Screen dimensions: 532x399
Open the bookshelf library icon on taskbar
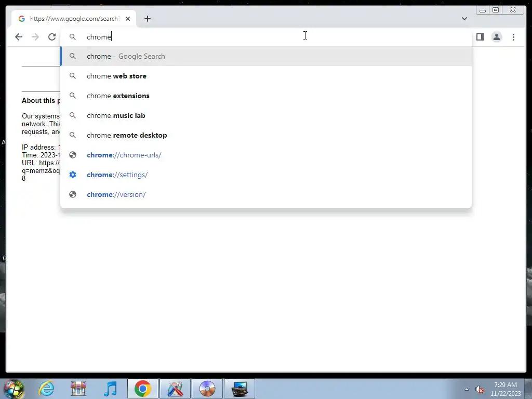78,389
